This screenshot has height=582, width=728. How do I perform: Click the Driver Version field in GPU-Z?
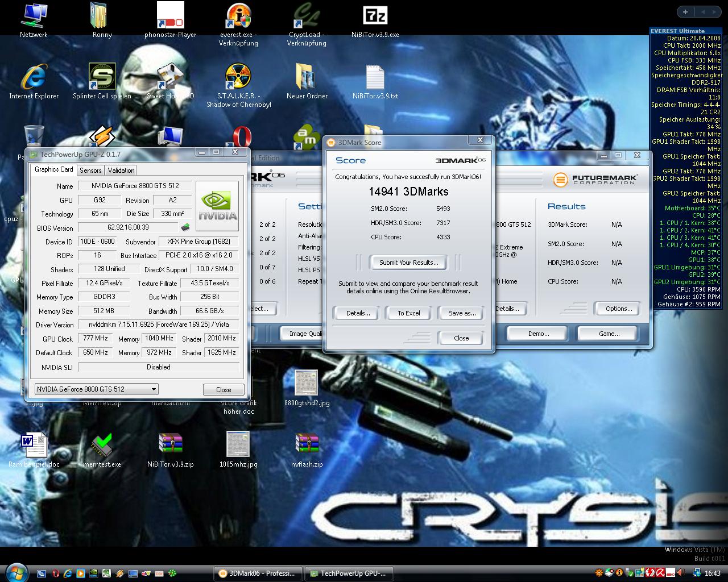tap(159, 325)
